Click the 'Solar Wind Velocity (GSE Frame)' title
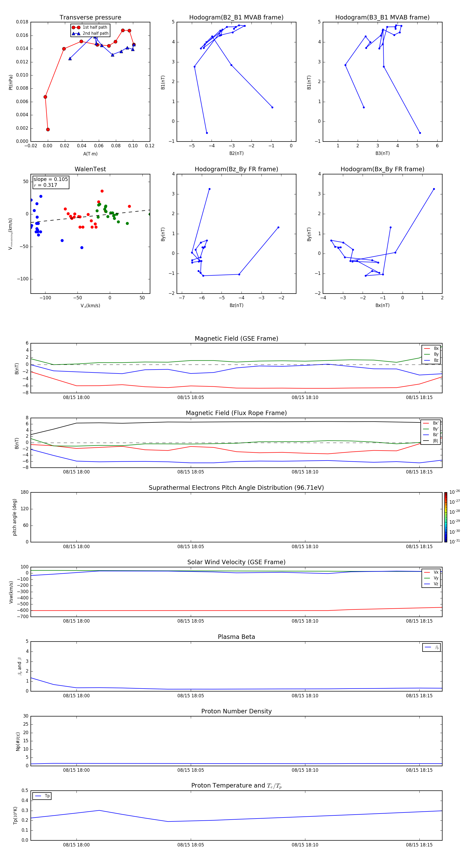The image size is (473, 868). tap(236, 562)
